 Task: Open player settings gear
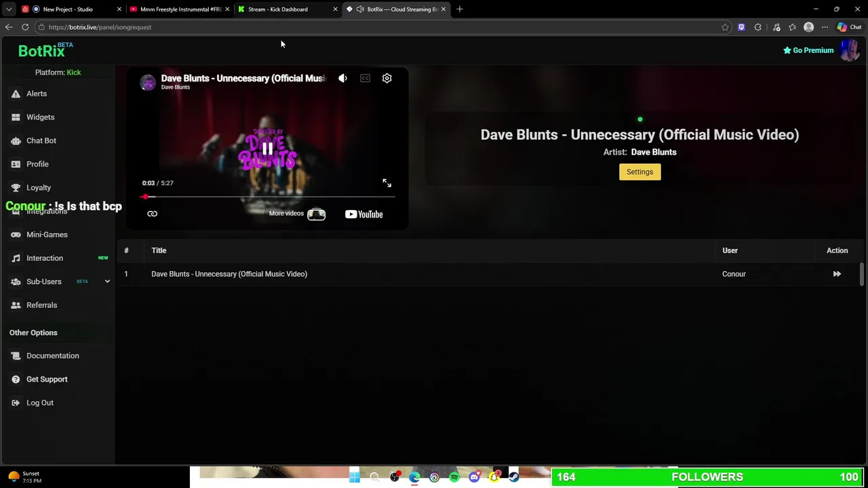pyautogui.click(x=387, y=79)
